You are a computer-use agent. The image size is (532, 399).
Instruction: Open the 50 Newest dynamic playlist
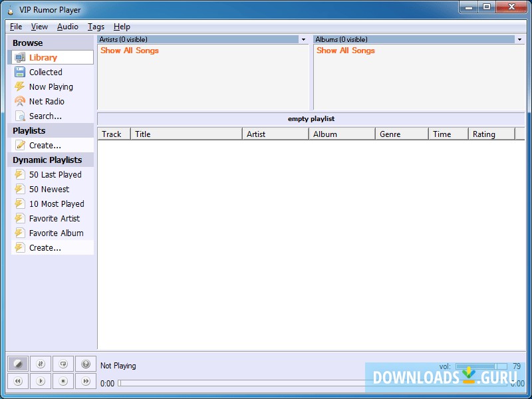(x=53, y=189)
